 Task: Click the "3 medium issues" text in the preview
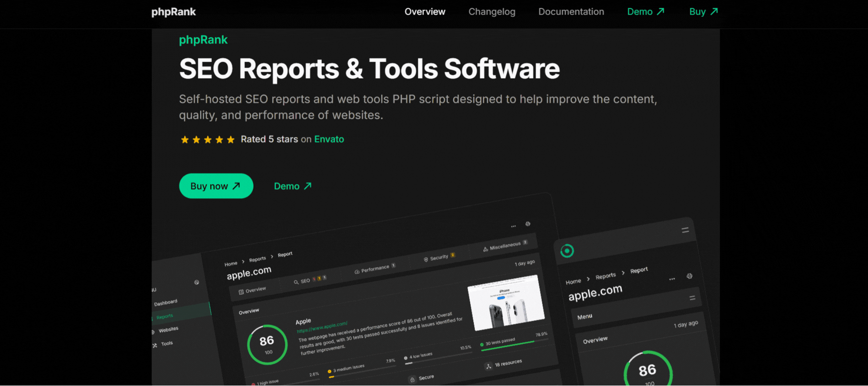349,368
